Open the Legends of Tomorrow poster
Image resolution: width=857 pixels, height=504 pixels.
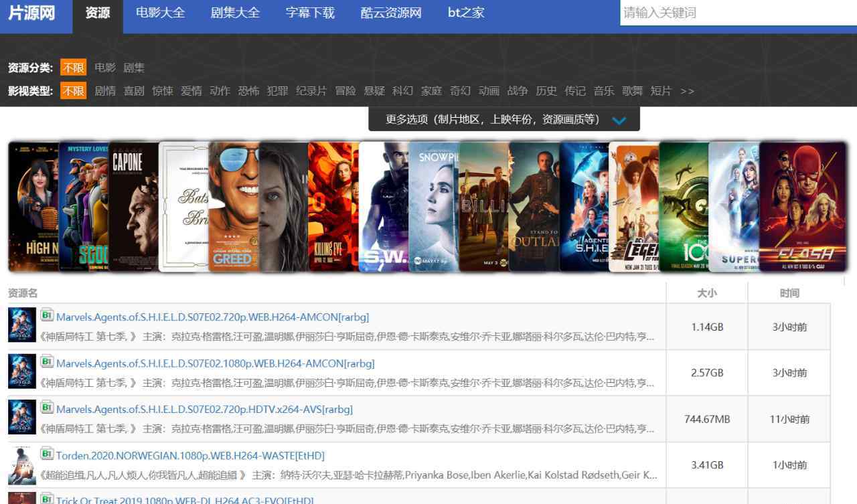[633, 207]
